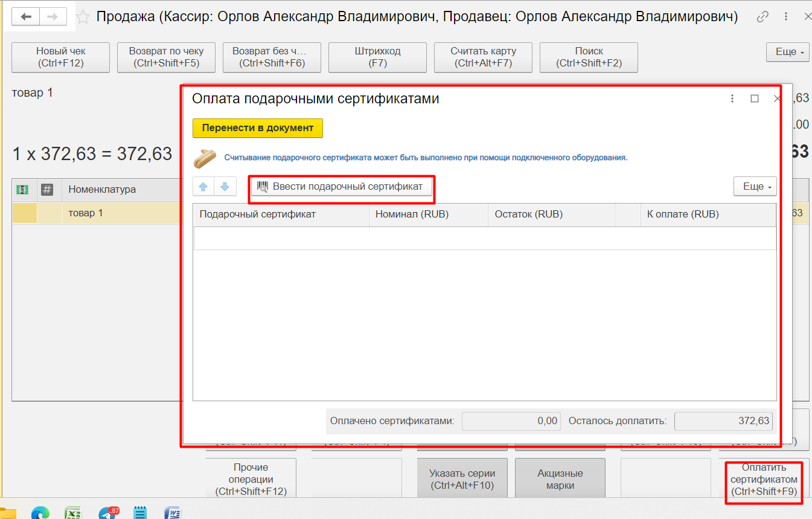Click the copy link icon in the title bar
This screenshot has height=519, width=812.
point(762,17)
